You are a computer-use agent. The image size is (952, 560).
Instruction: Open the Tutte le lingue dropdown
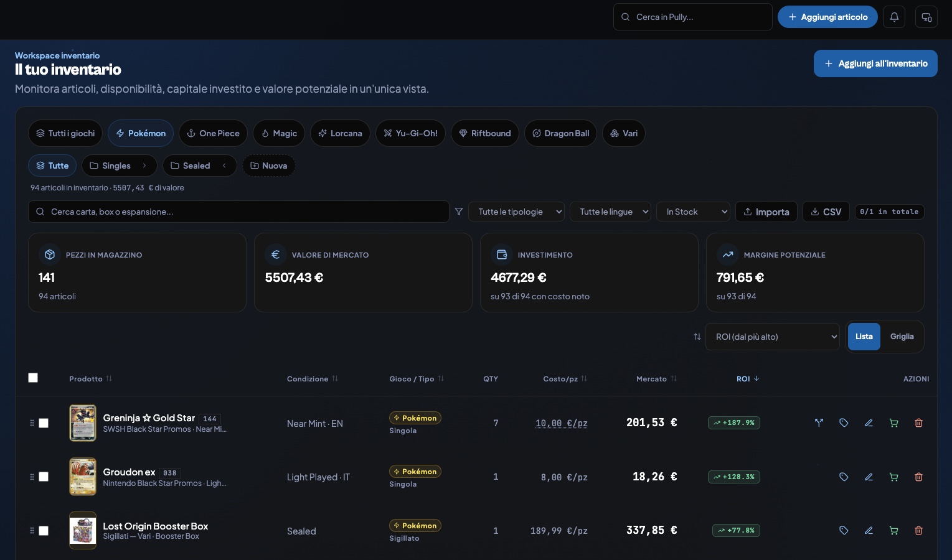[x=610, y=212]
